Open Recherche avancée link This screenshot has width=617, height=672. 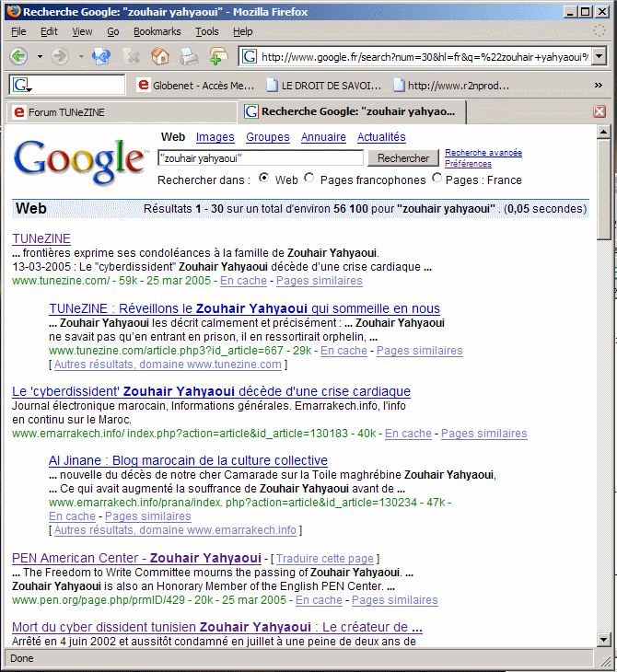483,153
